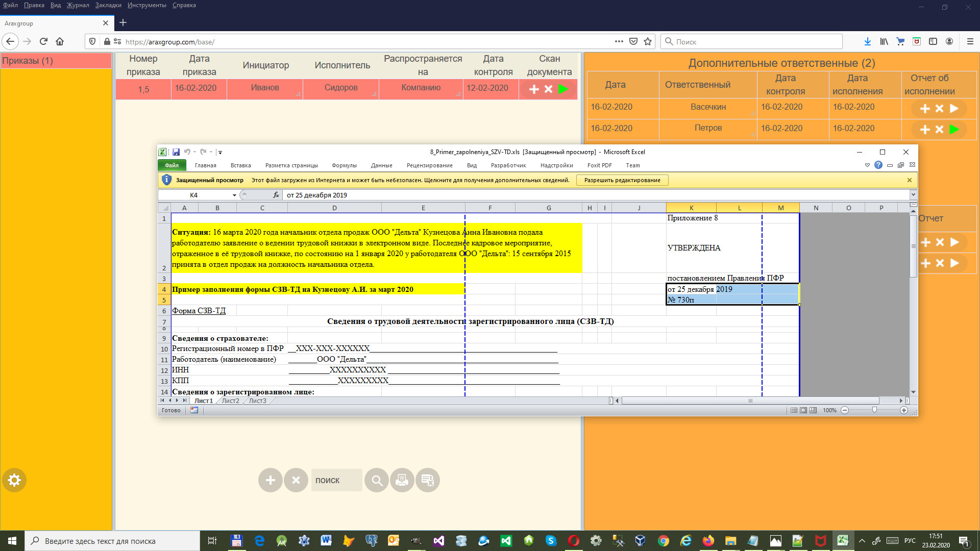Click the поиск search input field
Image resolution: width=980 pixels, height=551 pixels.
point(336,480)
